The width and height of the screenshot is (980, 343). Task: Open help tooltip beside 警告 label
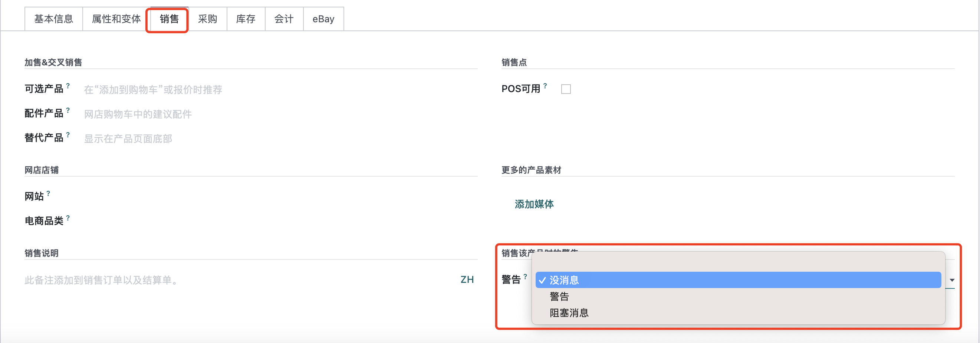[525, 277]
